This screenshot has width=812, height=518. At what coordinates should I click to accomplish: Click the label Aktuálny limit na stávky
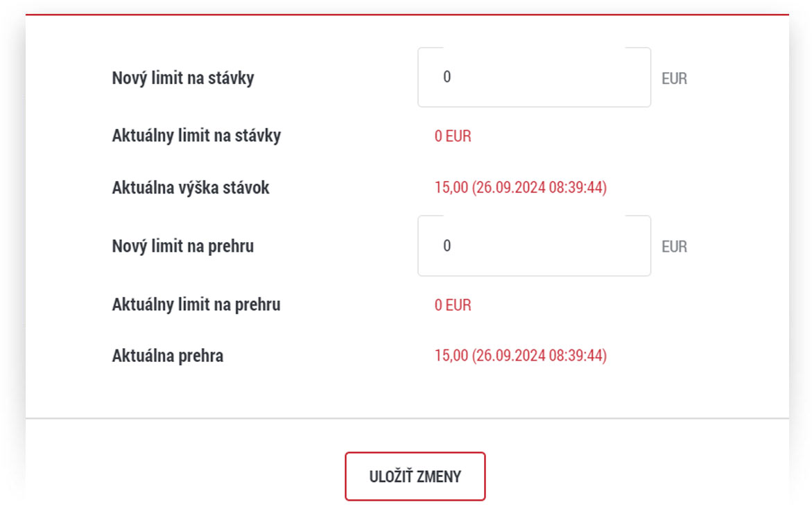coord(196,136)
